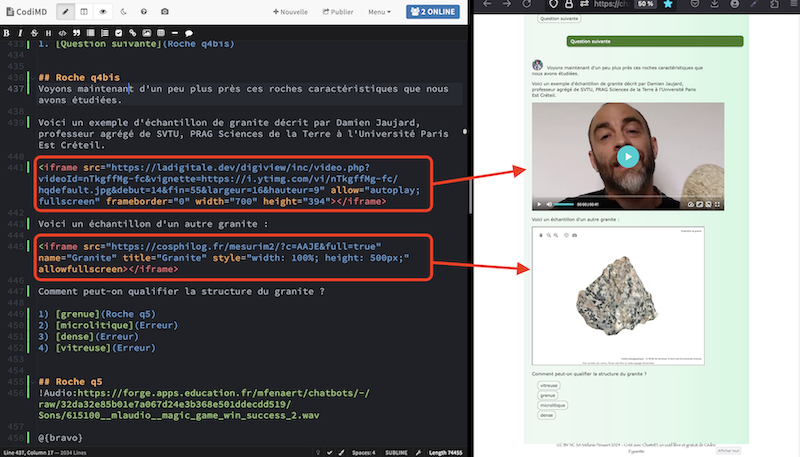Screen dimensions: 800x457
Task: Open the browser extensions puzzle icon
Action: (x=774, y=4)
